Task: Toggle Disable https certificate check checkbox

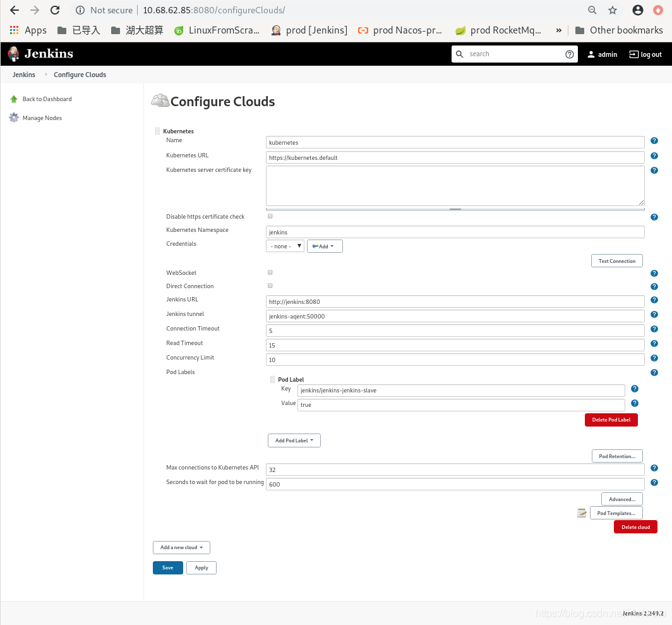Action: pos(270,216)
